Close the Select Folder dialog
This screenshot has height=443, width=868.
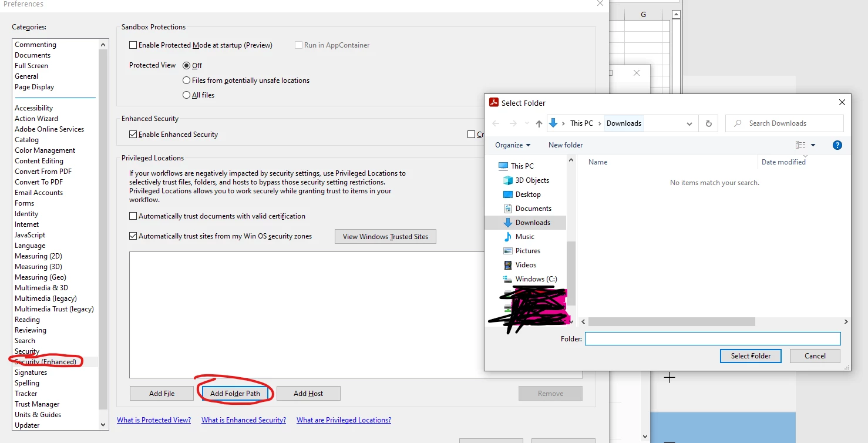[842, 103]
